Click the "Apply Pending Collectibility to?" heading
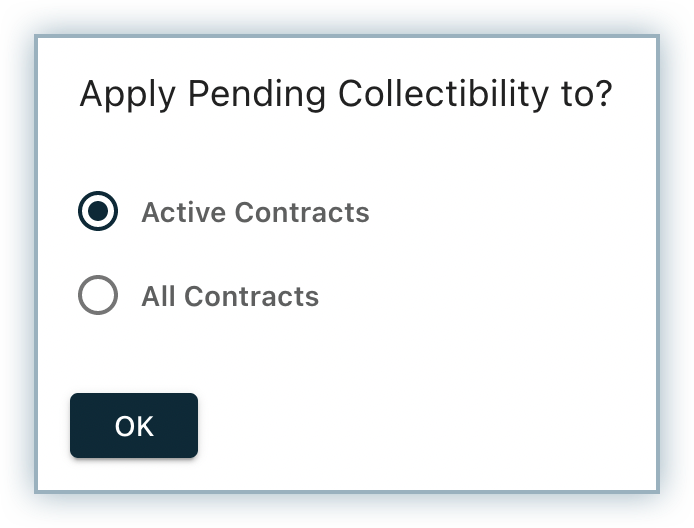694x528 pixels. [x=345, y=95]
